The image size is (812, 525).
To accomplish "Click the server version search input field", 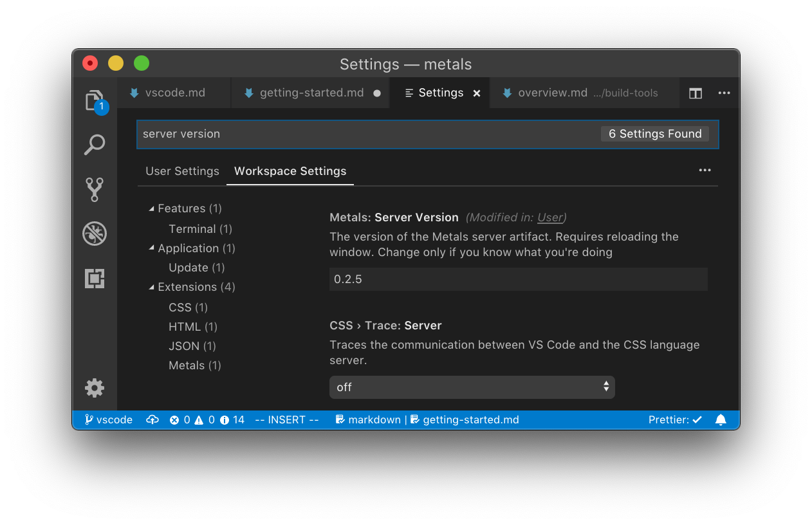I will click(322, 134).
